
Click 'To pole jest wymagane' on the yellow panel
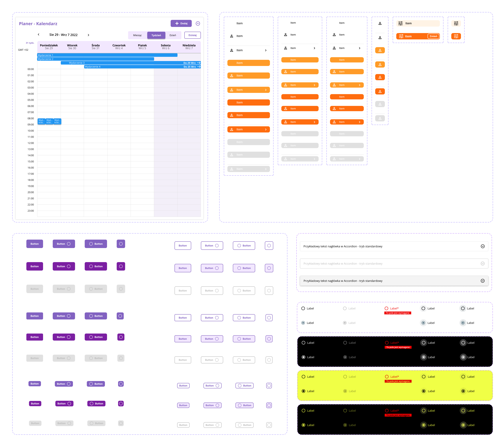point(398,381)
